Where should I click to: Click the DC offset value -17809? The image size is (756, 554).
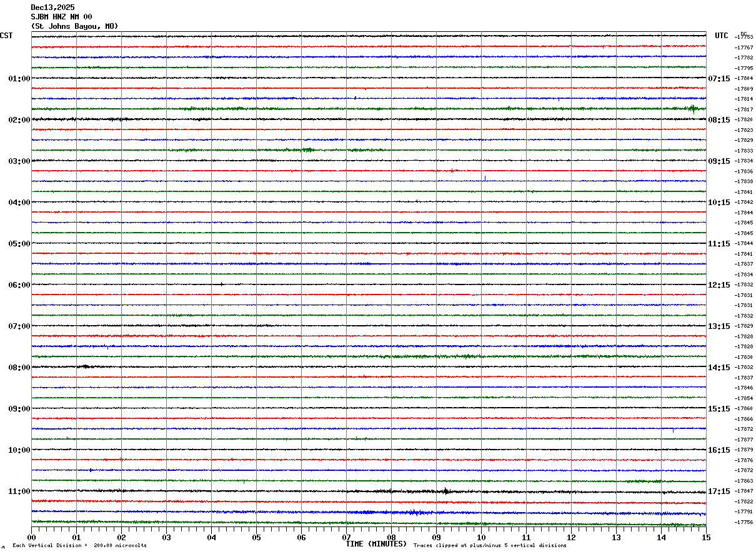click(x=744, y=89)
